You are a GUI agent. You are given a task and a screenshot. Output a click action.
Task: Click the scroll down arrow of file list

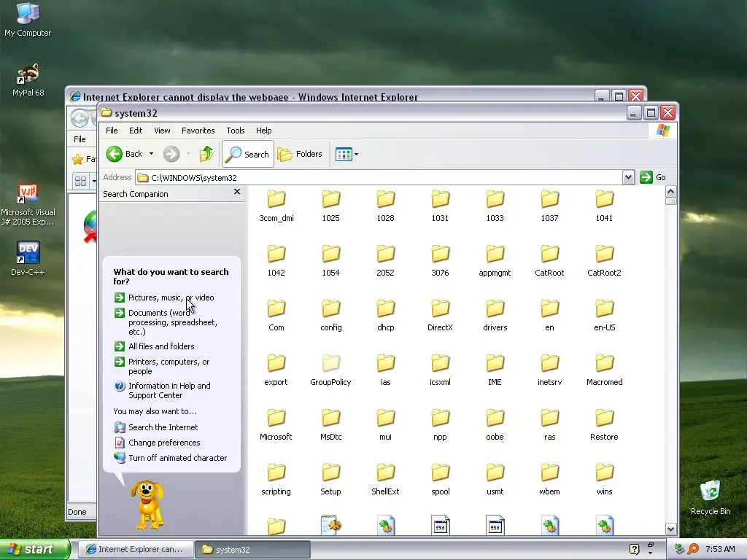(x=671, y=529)
